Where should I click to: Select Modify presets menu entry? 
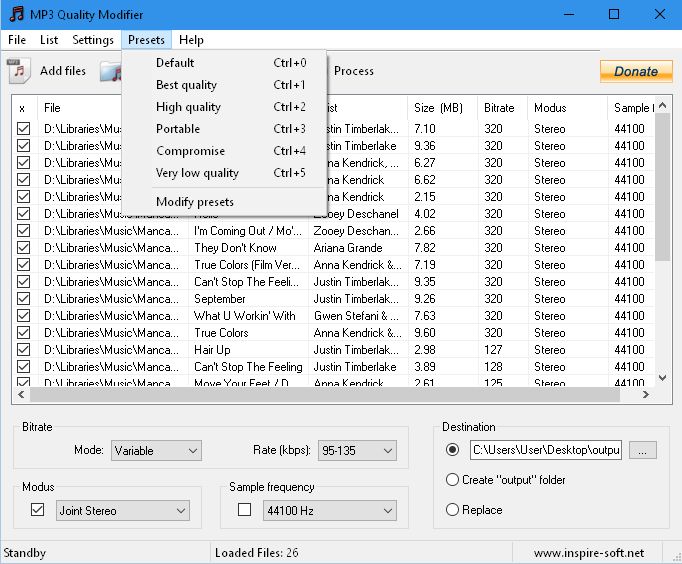pyautogui.click(x=195, y=202)
